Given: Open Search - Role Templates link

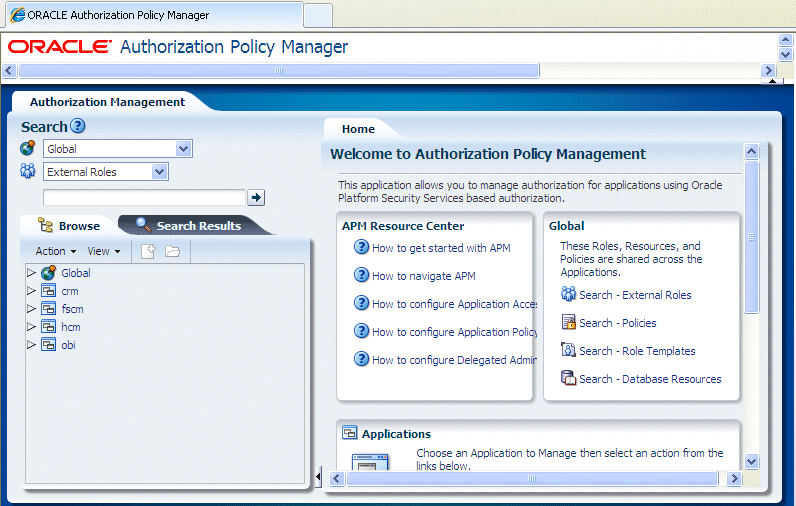Looking at the screenshot, I should click(x=637, y=350).
